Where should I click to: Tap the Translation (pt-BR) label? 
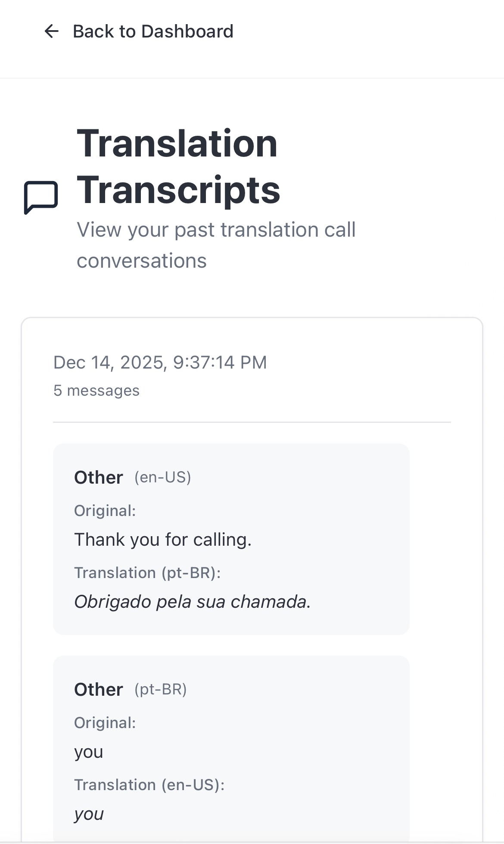click(x=147, y=572)
